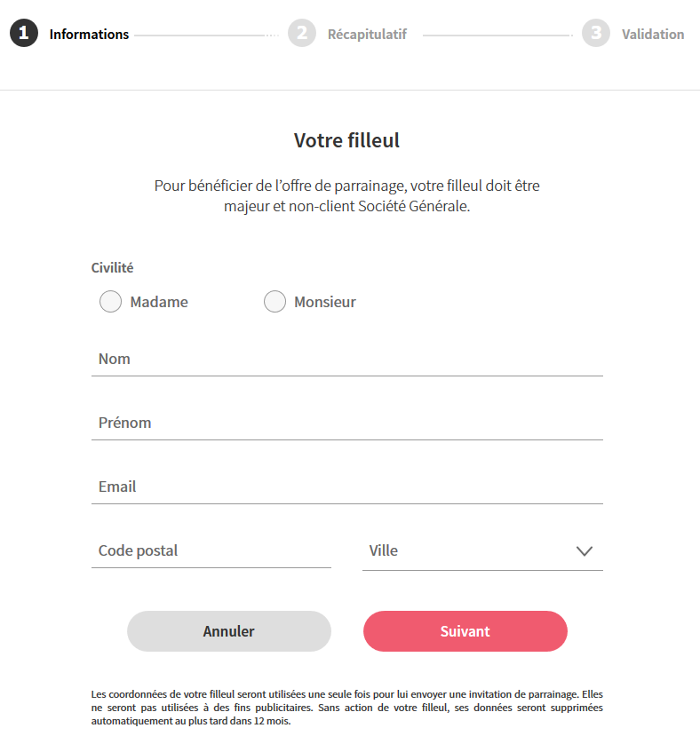Screen dimensions: 700x736
Task: Select the Madame radio button
Action: (110, 302)
